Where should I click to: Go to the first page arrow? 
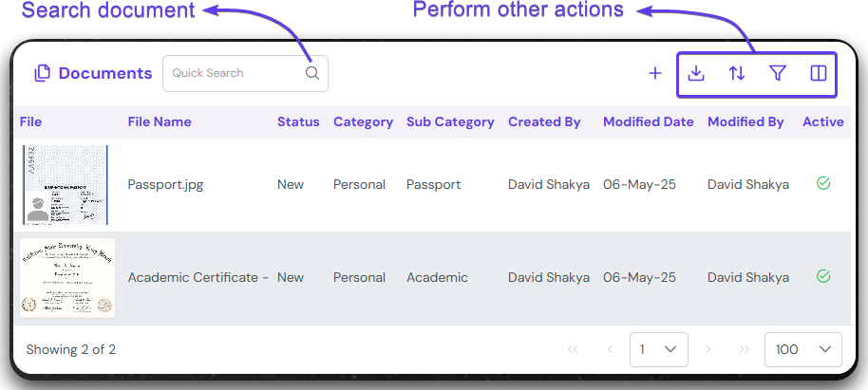573,349
